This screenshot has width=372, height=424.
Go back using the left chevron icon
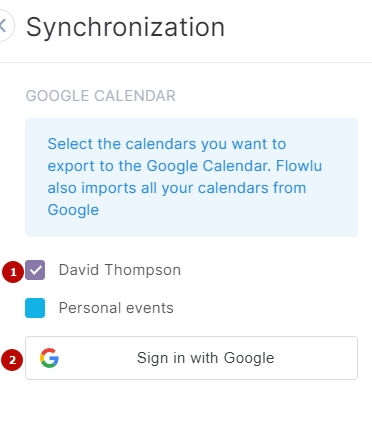[4, 25]
